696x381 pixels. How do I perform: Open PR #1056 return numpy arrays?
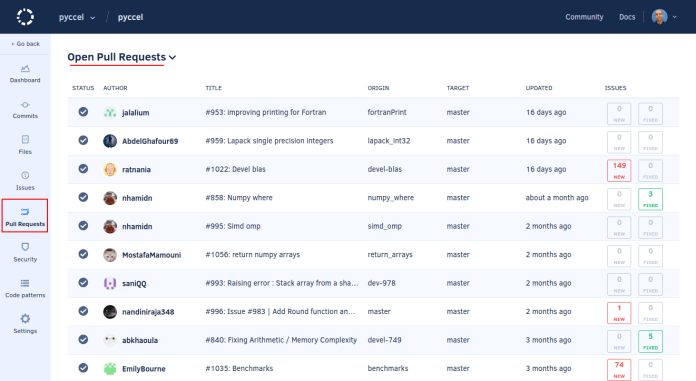point(253,254)
